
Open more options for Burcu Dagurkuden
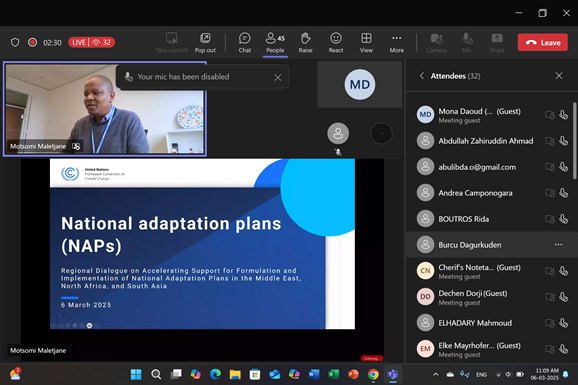(x=558, y=244)
